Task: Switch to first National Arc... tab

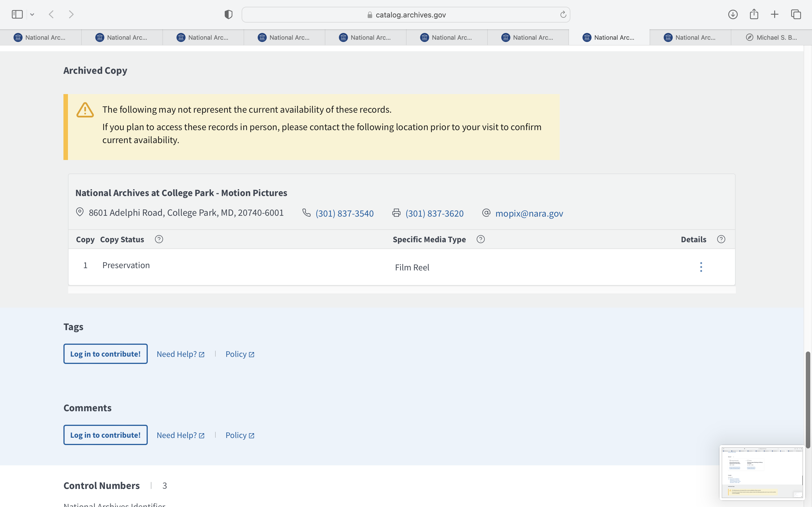Action: click(x=40, y=37)
